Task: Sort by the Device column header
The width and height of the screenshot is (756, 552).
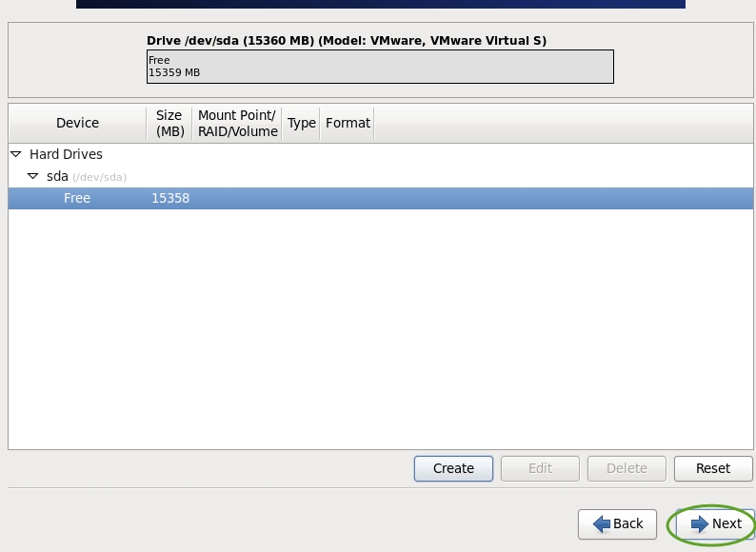Action: coord(77,124)
